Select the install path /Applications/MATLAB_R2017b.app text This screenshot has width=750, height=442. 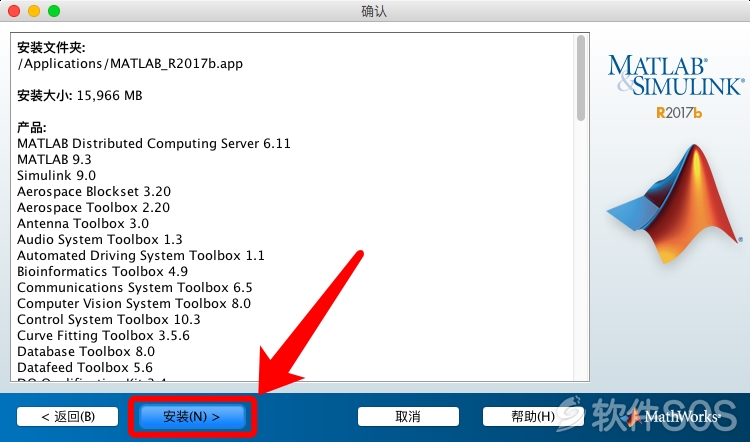[x=130, y=64]
